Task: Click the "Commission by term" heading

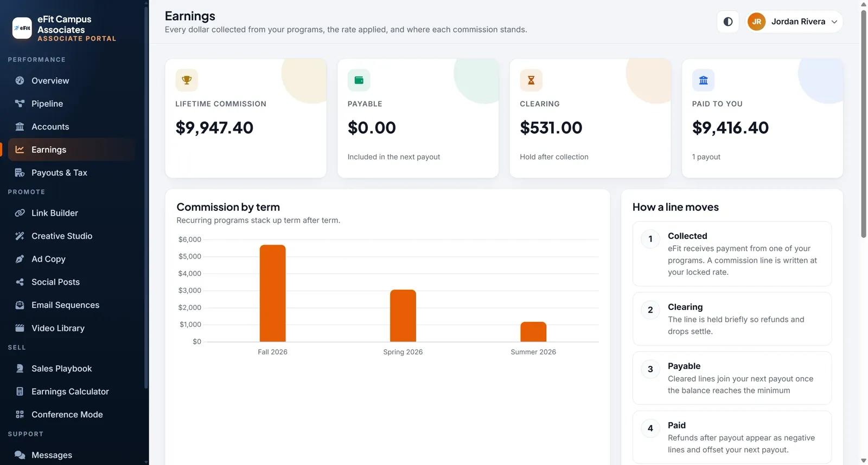Action: pyautogui.click(x=228, y=207)
